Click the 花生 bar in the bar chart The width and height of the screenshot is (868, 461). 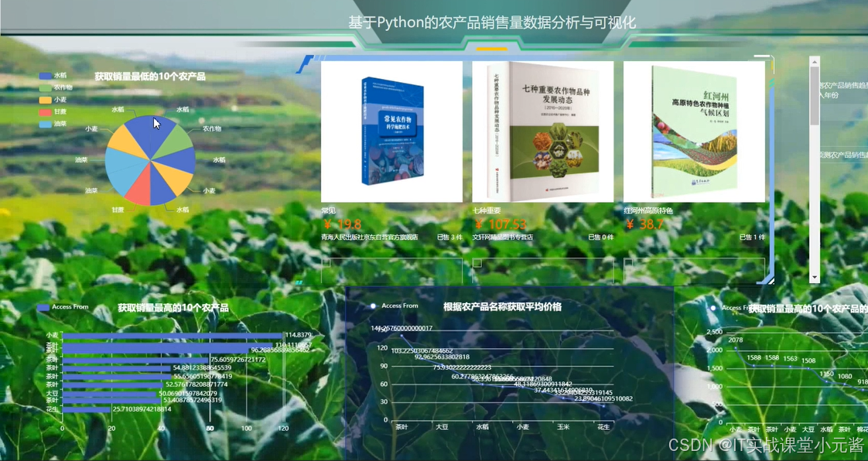coord(86,409)
